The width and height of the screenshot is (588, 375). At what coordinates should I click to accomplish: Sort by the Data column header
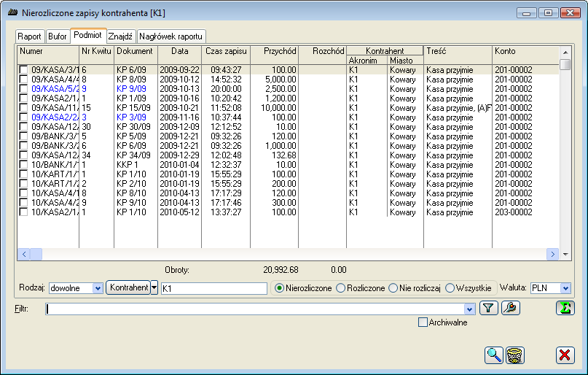[x=180, y=55]
